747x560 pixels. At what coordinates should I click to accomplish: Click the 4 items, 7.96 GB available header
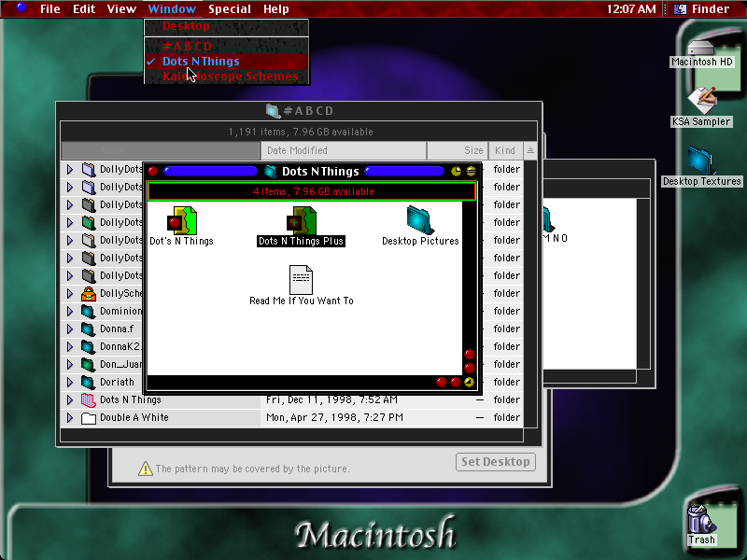click(312, 191)
